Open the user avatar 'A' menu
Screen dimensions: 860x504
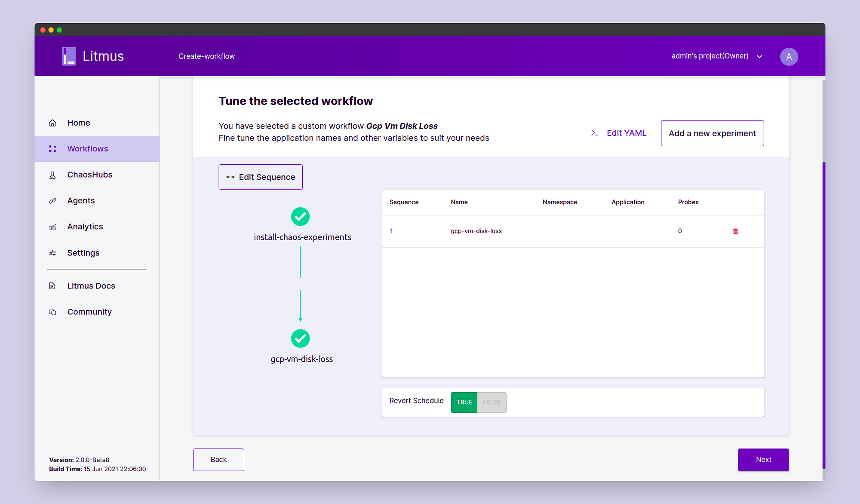(x=789, y=56)
